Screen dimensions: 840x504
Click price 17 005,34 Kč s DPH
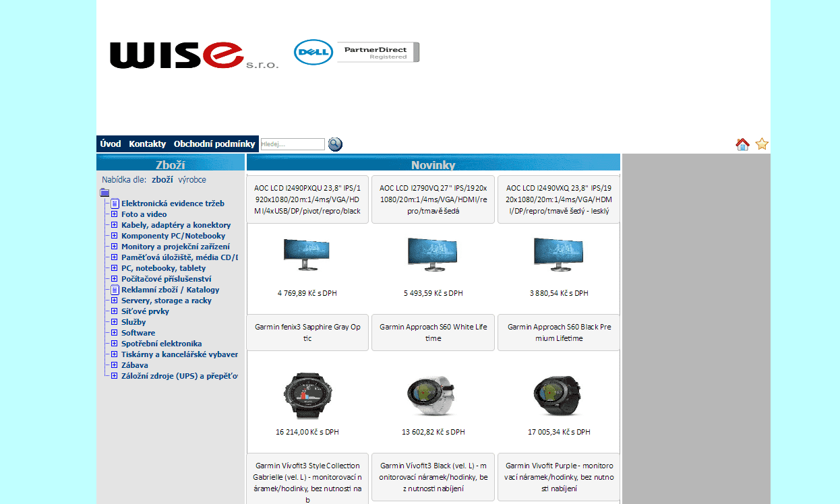click(x=559, y=432)
